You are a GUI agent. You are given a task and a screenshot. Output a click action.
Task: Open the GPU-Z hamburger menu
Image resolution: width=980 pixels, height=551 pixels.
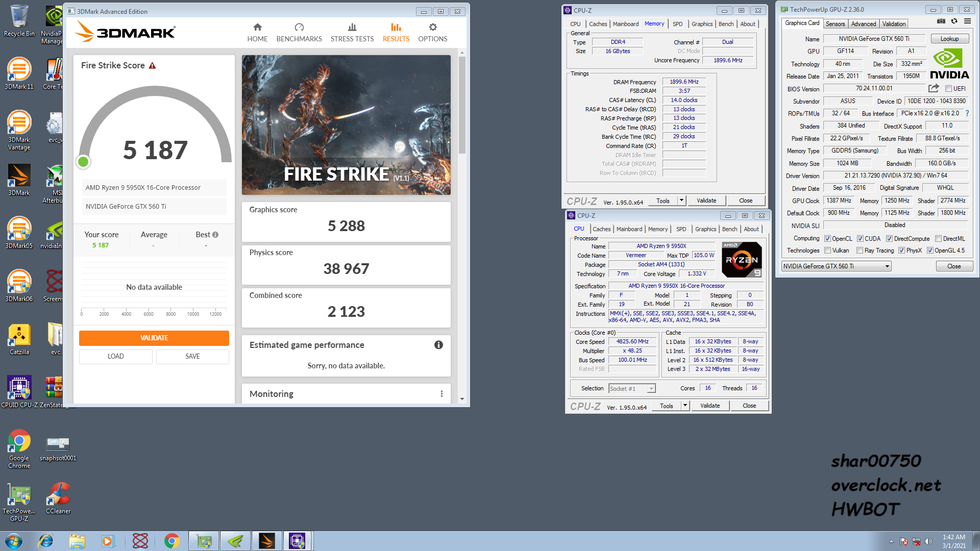[x=967, y=21]
